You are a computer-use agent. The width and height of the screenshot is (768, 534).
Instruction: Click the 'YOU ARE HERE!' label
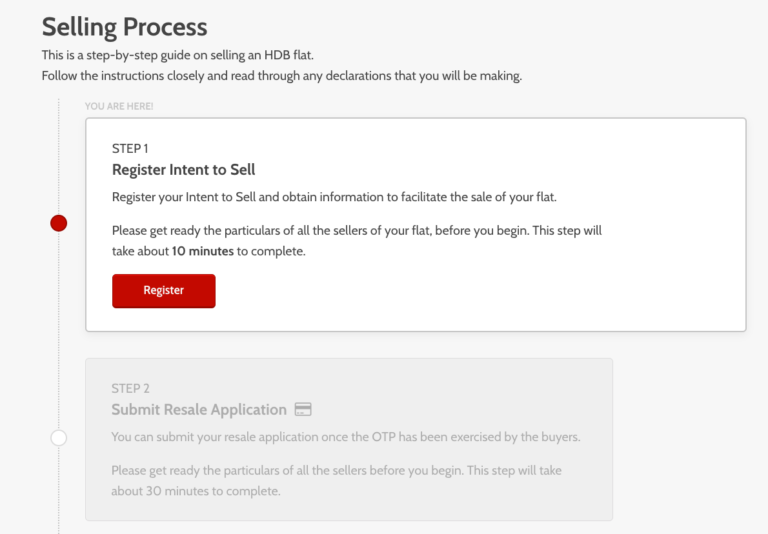click(x=119, y=106)
